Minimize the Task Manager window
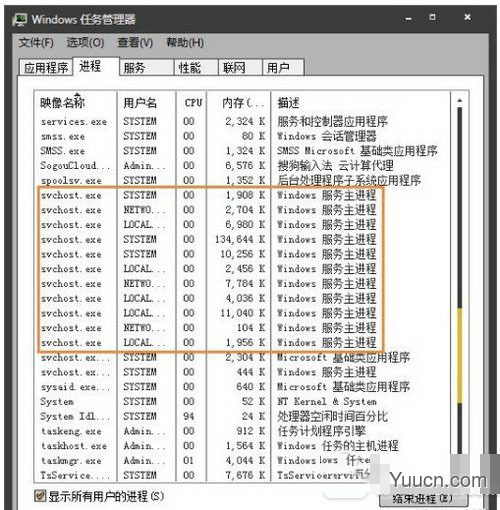 click(x=408, y=18)
